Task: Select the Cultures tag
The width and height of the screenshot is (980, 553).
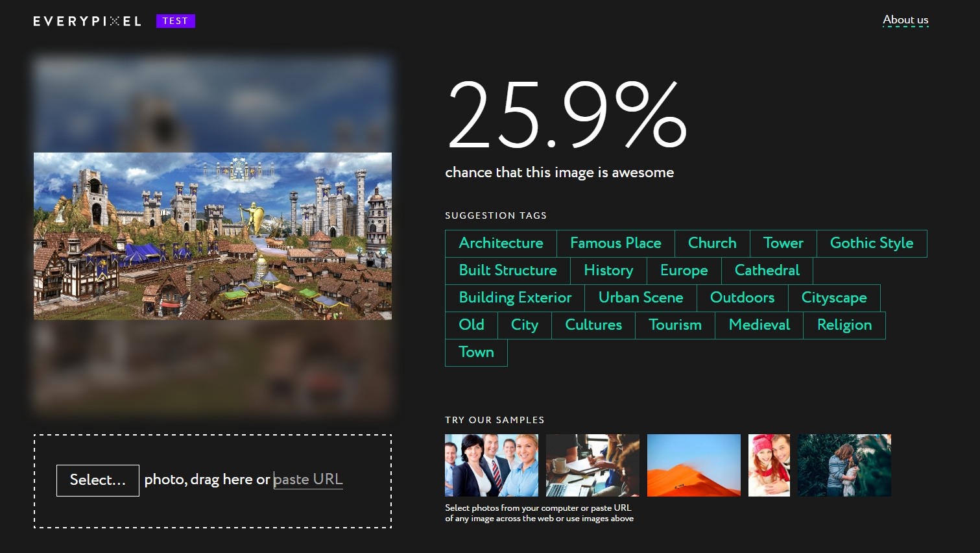Action: [x=593, y=325]
